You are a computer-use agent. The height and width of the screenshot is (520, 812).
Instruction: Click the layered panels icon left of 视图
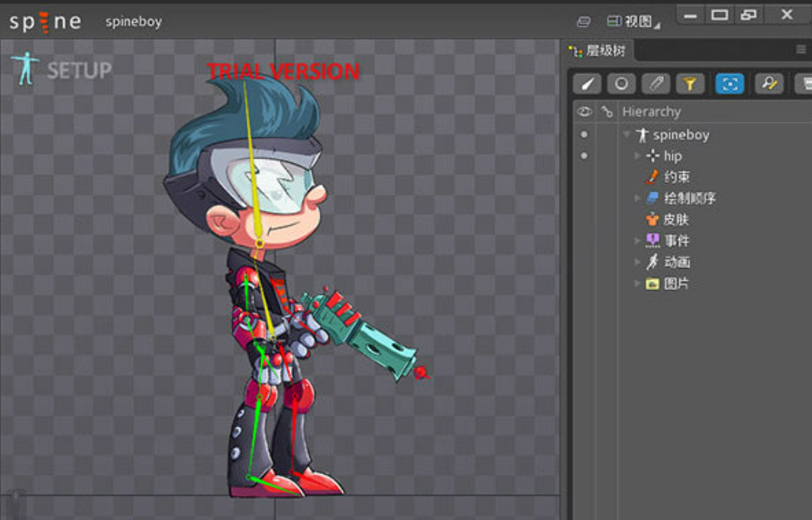tap(584, 21)
